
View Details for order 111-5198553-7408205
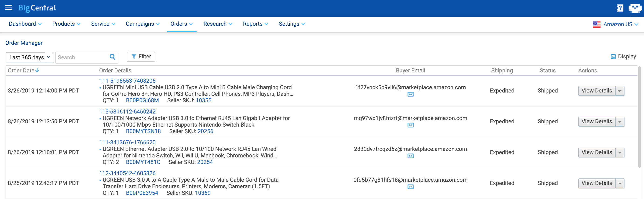pyautogui.click(x=596, y=91)
